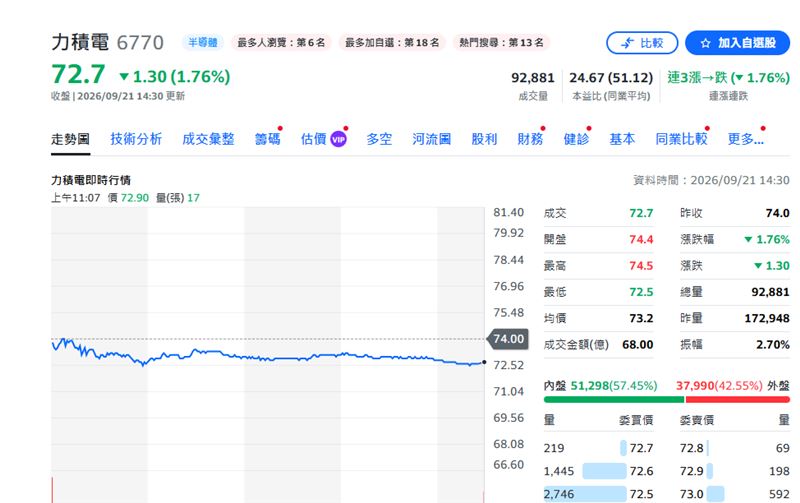Click the 外盤 figure 37,990(42.55%)
This screenshot has height=503, width=800.
point(719,386)
